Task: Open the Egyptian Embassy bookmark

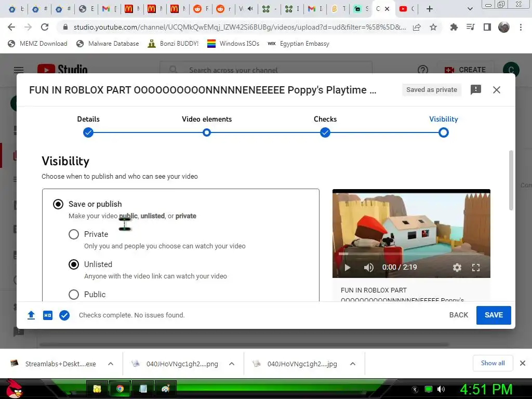Action: coord(298,44)
